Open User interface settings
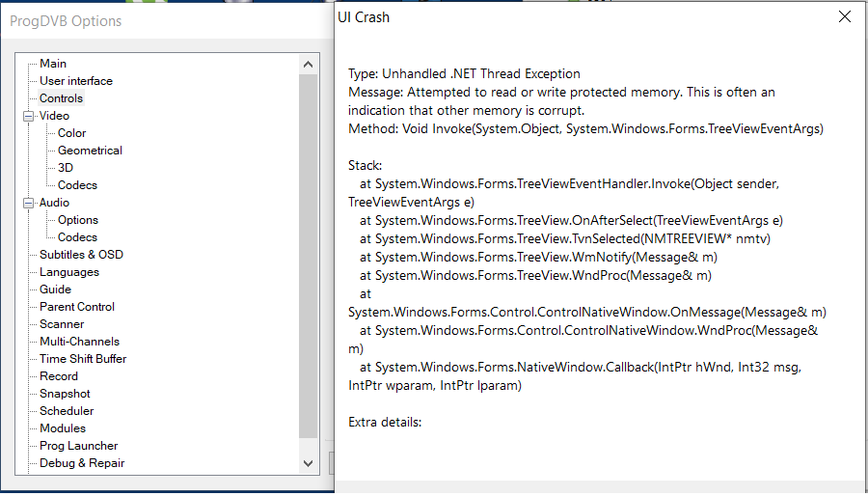The width and height of the screenshot is (868, 496). (x=75, y=81)
